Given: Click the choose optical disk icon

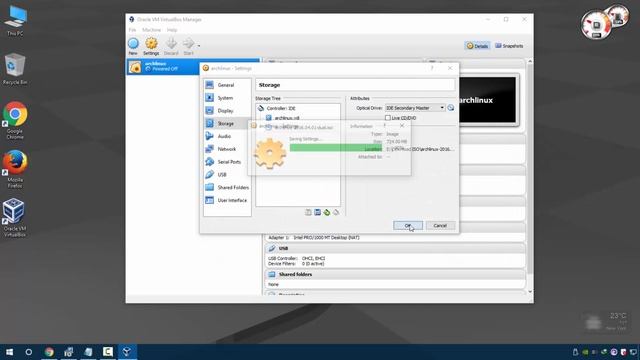Looking at the screenshot, I should pyautogui.click(x=451, y=108).
